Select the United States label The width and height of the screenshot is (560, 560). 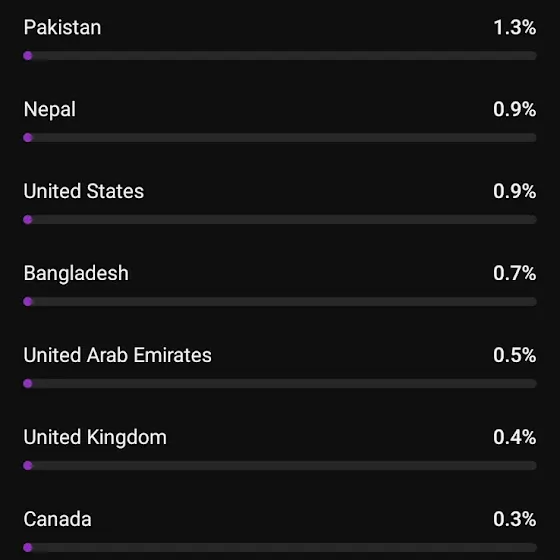[84, 191]
